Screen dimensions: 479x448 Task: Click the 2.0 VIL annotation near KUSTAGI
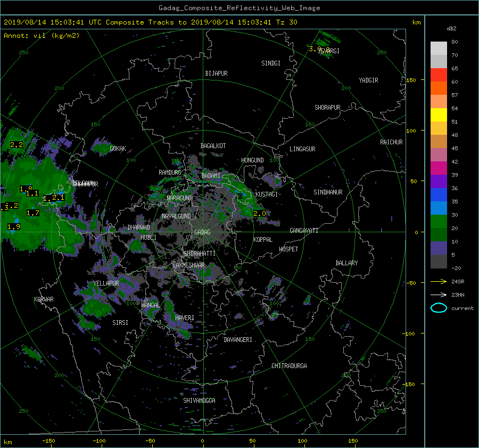260,214
